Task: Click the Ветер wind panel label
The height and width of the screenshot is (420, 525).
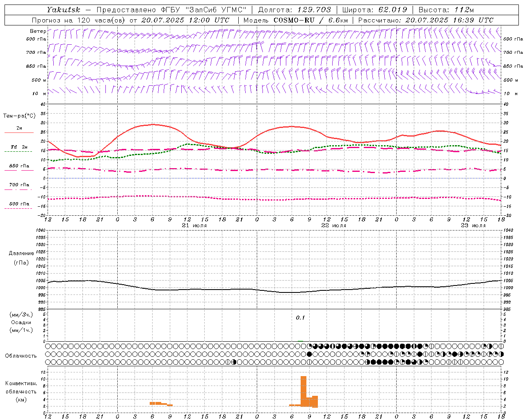Action: pyautogui.click(x=38, y=31)
